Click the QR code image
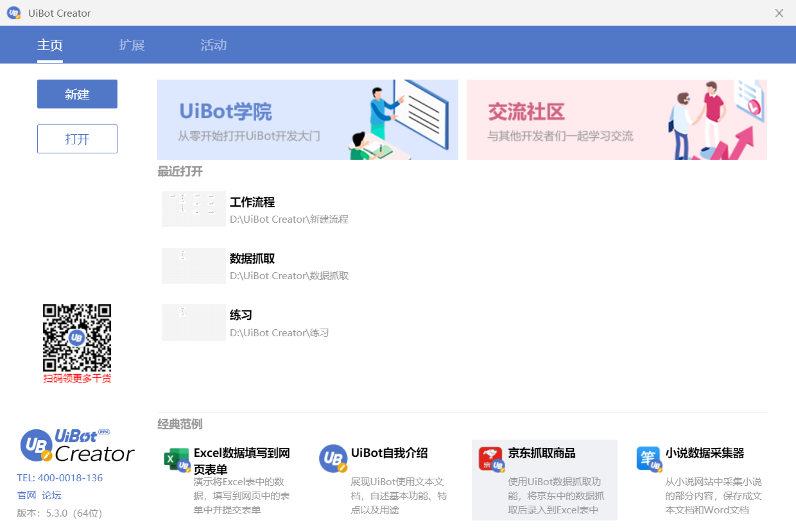Screen dimensions: 796x532 (x=77, y=338)
